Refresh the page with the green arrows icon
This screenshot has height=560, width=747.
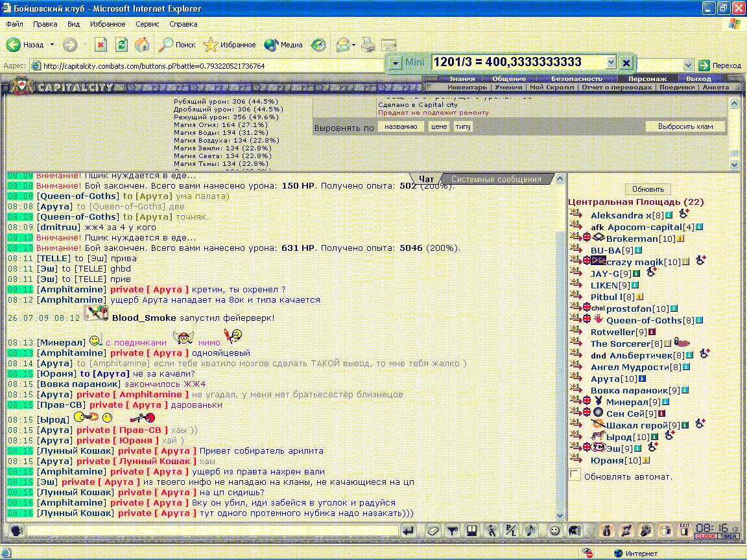point(121,45)
